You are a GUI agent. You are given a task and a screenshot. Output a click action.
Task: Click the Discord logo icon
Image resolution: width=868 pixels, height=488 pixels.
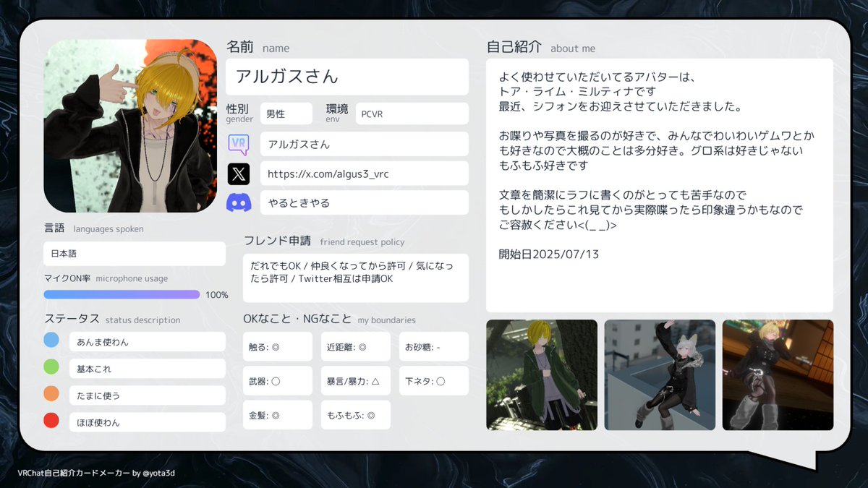point(239,202)
